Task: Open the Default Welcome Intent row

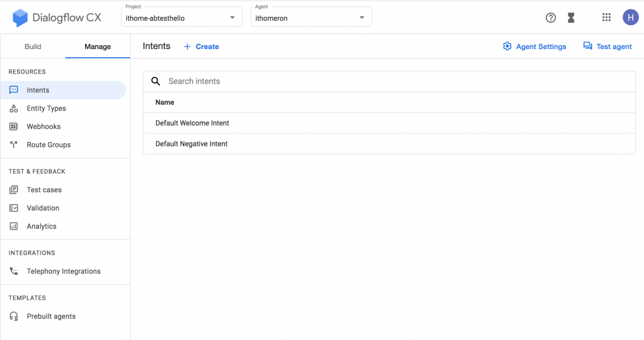Action: [x=389, y=123]
